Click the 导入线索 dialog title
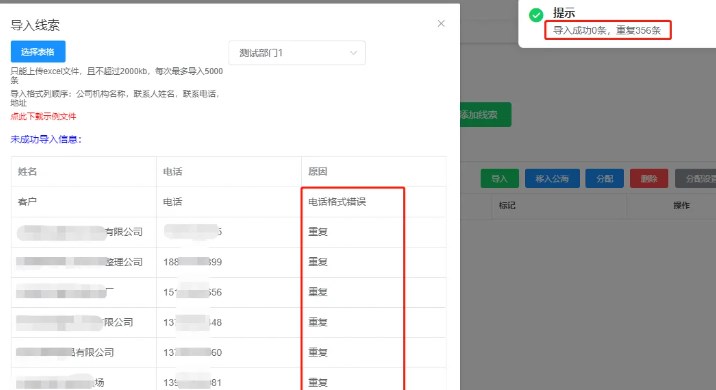Viewport: 716px width, 390px height. click(x=35, y=25)
